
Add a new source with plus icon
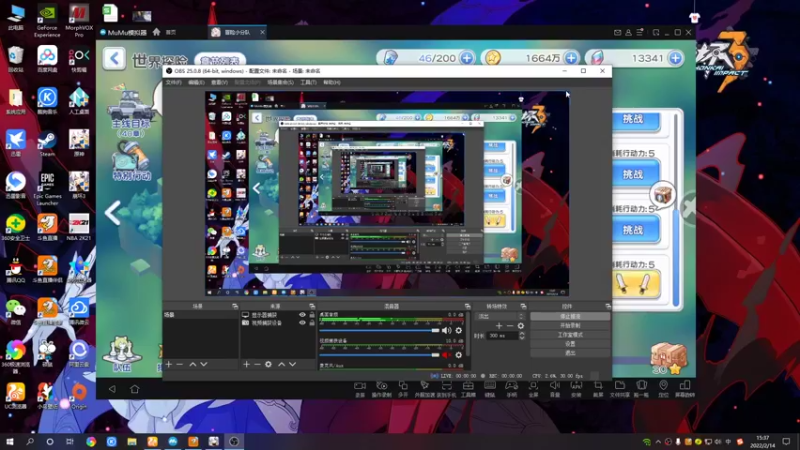pyautogui.click(x=246, y=364)
